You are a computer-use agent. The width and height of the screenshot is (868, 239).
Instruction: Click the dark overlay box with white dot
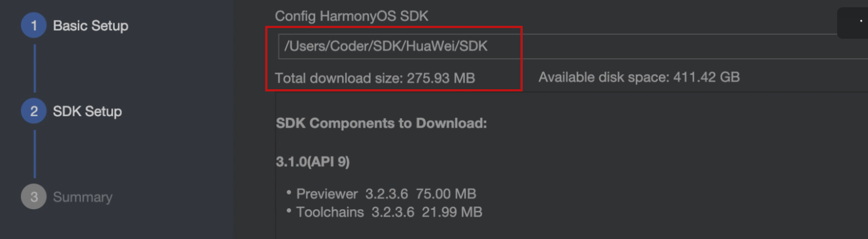[x=852, y=23]
